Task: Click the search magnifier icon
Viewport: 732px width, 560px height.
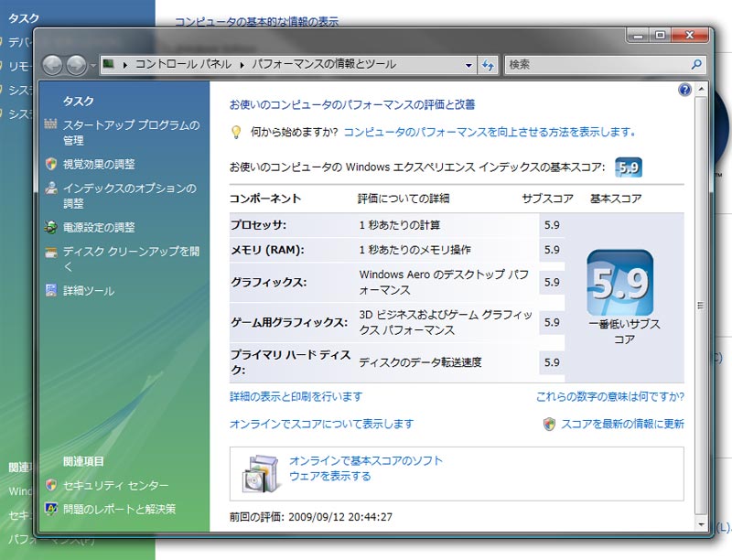Action: point(697,65)
